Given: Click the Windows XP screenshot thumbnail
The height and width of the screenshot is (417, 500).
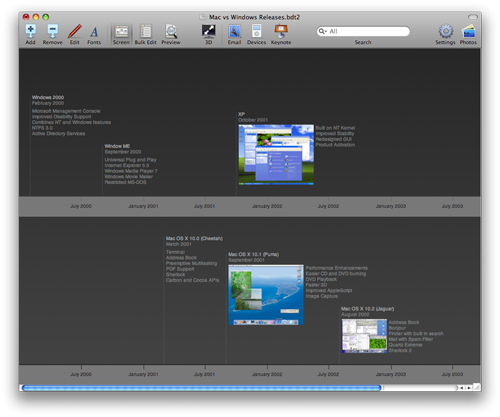Looking at the screenshot, I should pos(276,155).
